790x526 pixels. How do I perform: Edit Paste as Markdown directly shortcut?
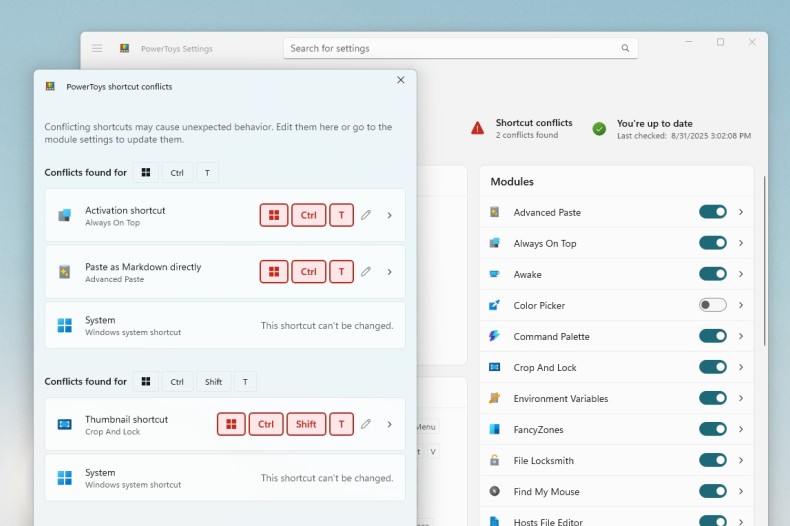366,272
